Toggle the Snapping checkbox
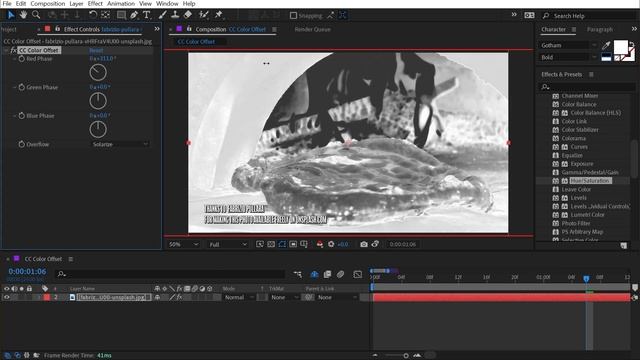 293,16
